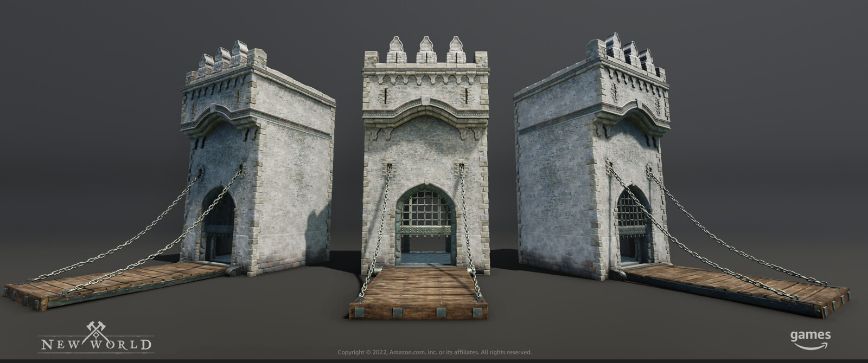
Task: Click the left angled gatehouse render
Action: tap(169, 174)
